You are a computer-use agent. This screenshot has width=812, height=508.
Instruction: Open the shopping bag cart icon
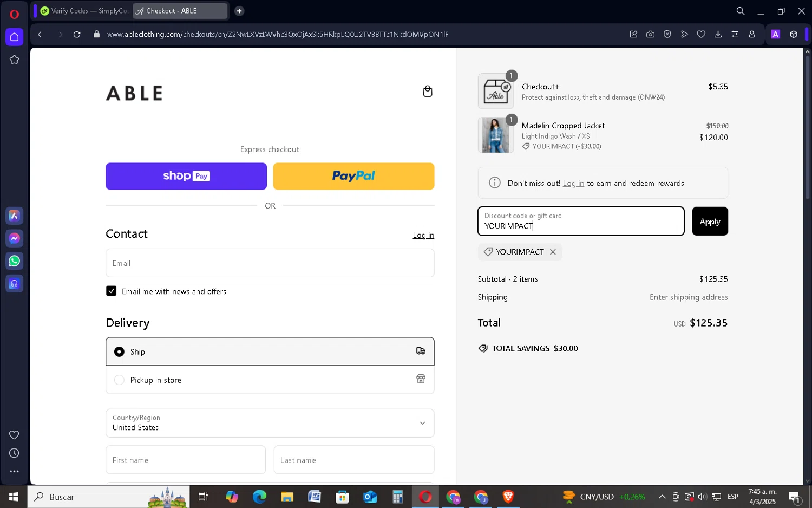click(x=427, y=91)
